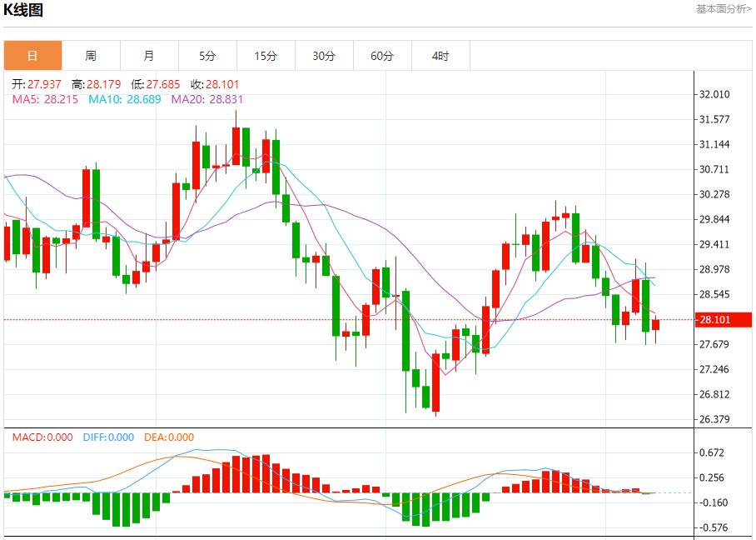Click the 32.010 price axis label
This screenshot has height=540, width=756.
click(714, 94)
